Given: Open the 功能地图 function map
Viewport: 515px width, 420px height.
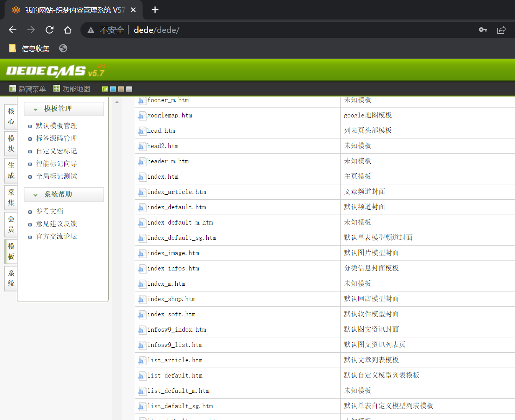Looking at the screenshot, I should pyautogui.click(x=72, y=89).
